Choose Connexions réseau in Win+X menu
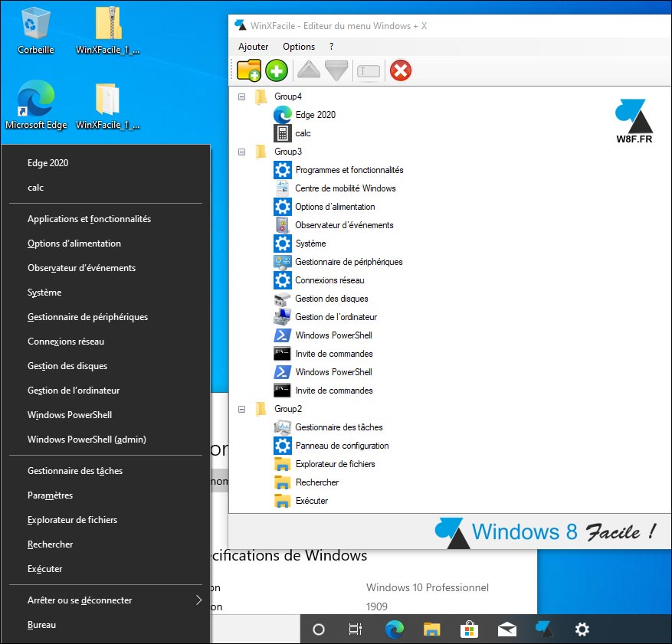672x644 pixels. pos(106,342)
